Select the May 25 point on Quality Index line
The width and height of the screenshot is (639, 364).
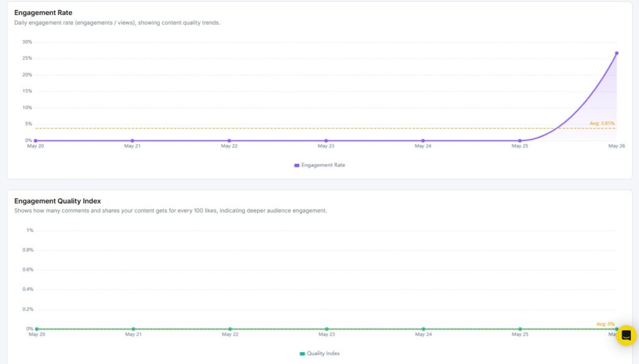click(x=520, y=329)
